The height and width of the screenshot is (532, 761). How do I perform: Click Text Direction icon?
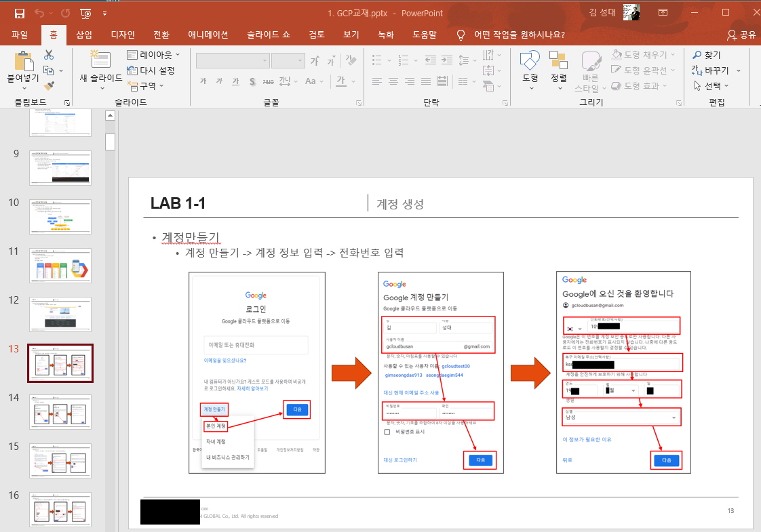[489, 55]
